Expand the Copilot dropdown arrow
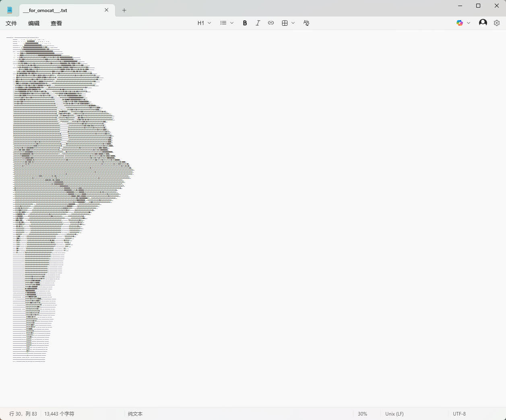506x420 pixels. click(469, 23)
